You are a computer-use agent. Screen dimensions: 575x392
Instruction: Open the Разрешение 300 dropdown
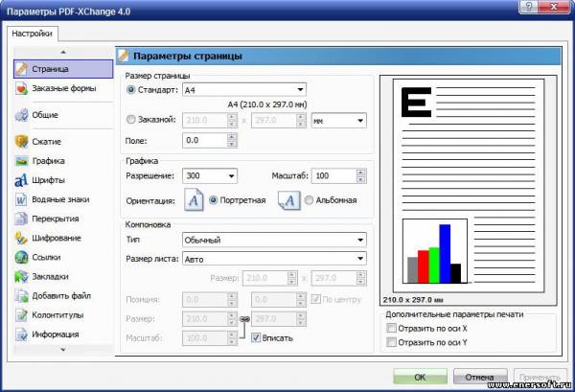coord(210,176)
